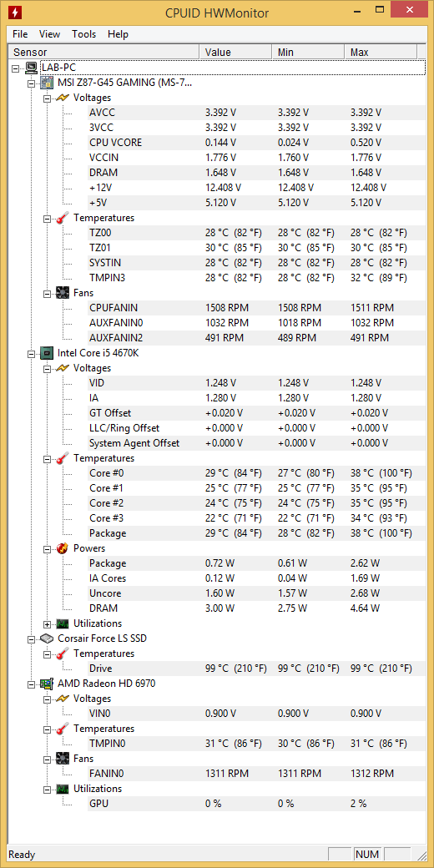Collapse the motherboard Temperatures group
Screen dimensions: 434x868
pos(47,218)
